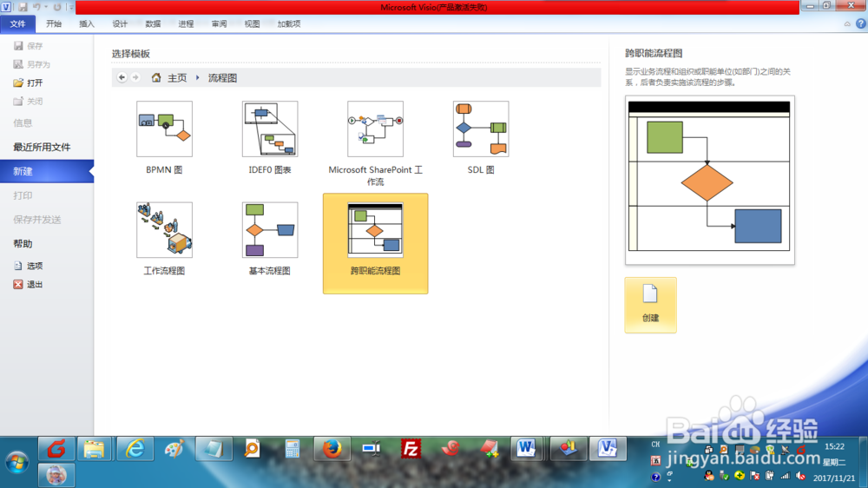Open the 帮助 section

coord(23,244)
